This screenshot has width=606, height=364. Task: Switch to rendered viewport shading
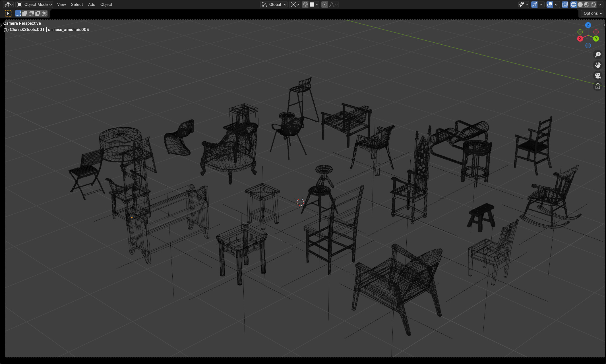click(x=593, y=5)
